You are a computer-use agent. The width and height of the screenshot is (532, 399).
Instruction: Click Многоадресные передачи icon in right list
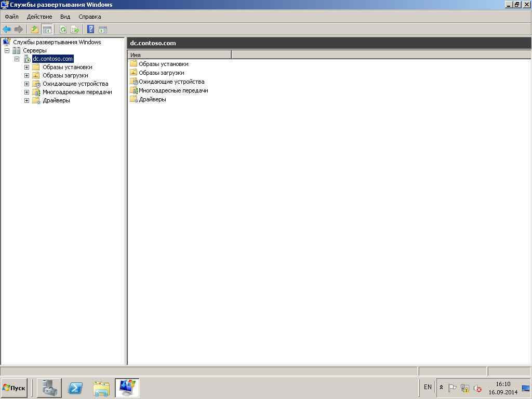134,90
